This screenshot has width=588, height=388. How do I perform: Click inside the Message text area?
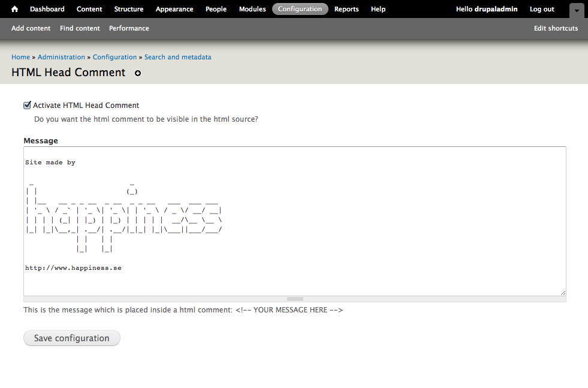[295, 221]
